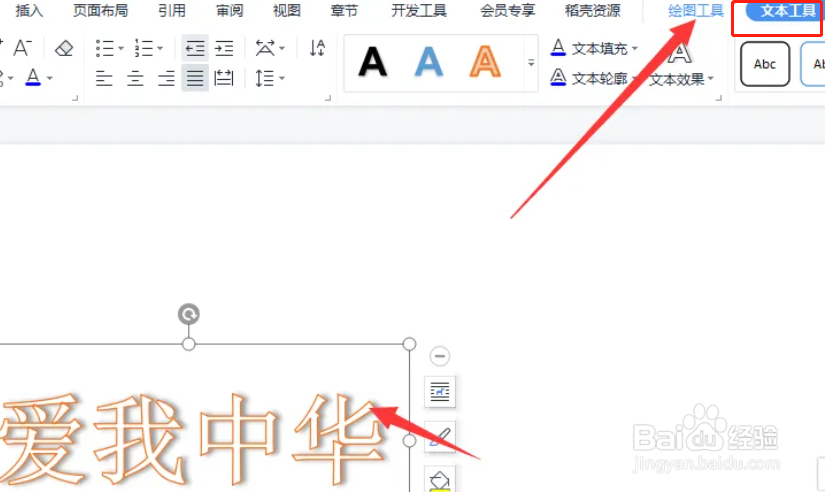The width and height of the screenshot is (825, 492).
Task: Open the font color dropdown arrow
Action: click(x=50, y=78)
